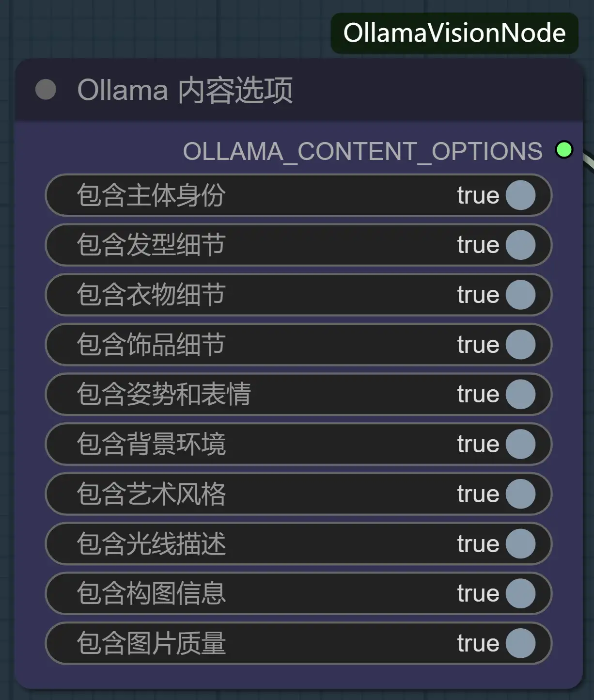Click the gray collapse dot in node header
The width and height of the screenshot is (594, 700).
(x=46, y=89)
